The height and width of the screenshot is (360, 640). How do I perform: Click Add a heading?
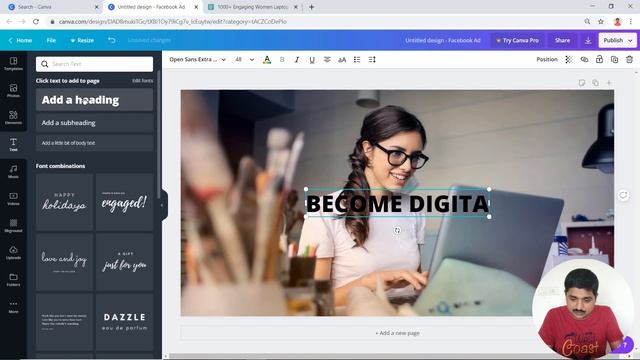(x=94, y=100)
